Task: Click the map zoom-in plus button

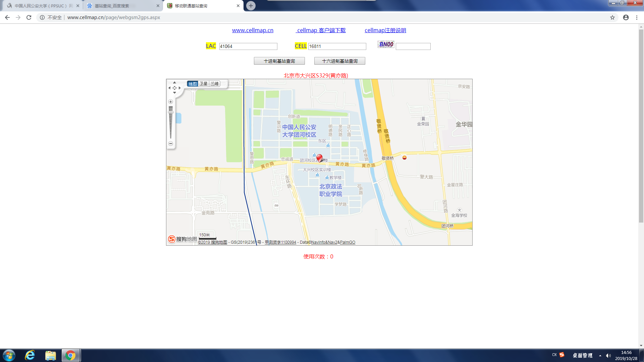Action: 170,102
